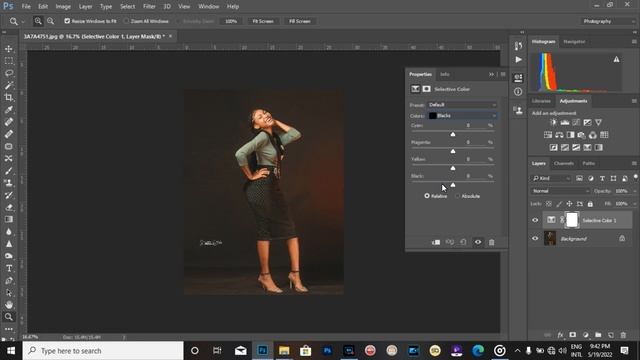The width and height of the screenshot is (640, 360).
Task: Select the Magic Wand tool
Action: (x=9, y=85)
